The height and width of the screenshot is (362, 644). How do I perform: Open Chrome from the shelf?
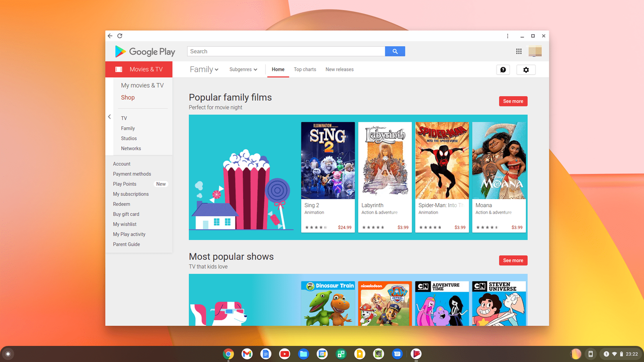228,354
